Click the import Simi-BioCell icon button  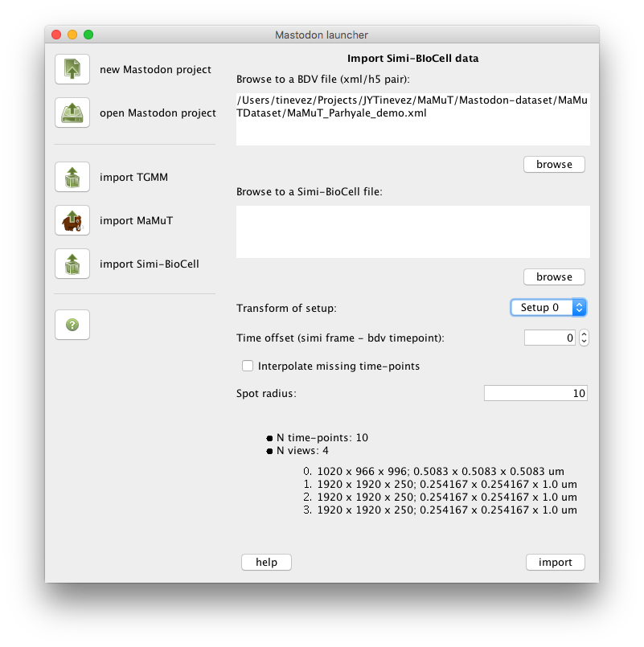(x=72, y=264)
